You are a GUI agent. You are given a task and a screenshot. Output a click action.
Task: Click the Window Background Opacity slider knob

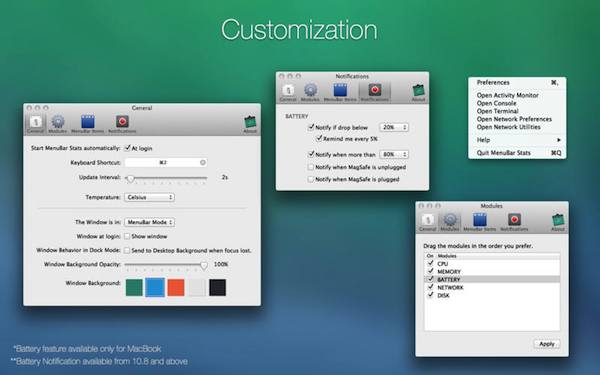click(x=204, y=265)
